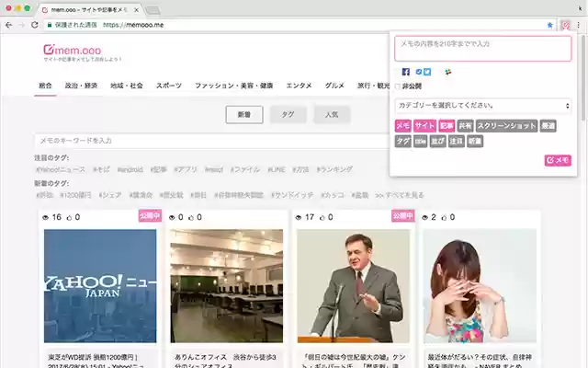The width and height of the screenshot is (588, 368).
Task: Open the office room photo thumbnail
Action: coord(227,286)
